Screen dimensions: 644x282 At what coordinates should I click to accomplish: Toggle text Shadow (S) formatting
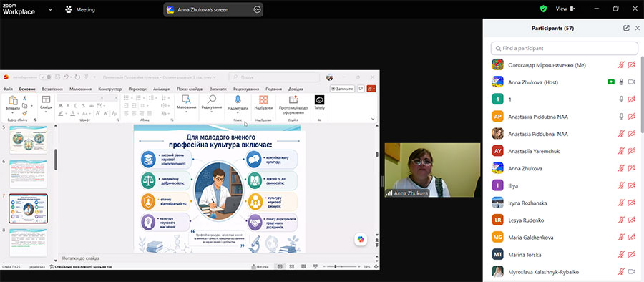pyautogui.click(x=84, y=106)
